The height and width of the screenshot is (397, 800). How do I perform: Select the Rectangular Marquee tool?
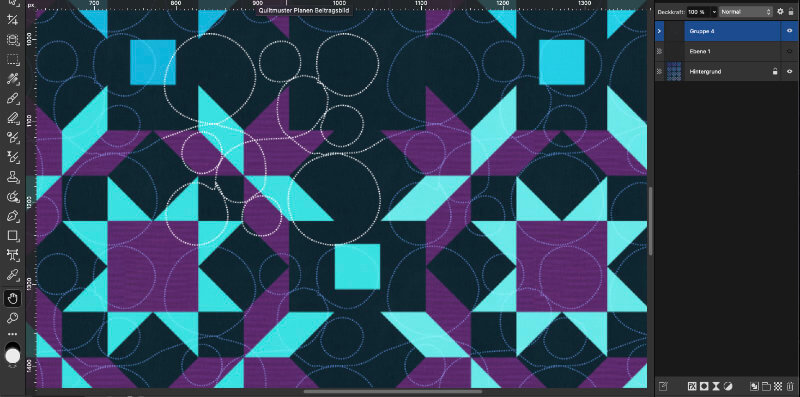(12, 59)
